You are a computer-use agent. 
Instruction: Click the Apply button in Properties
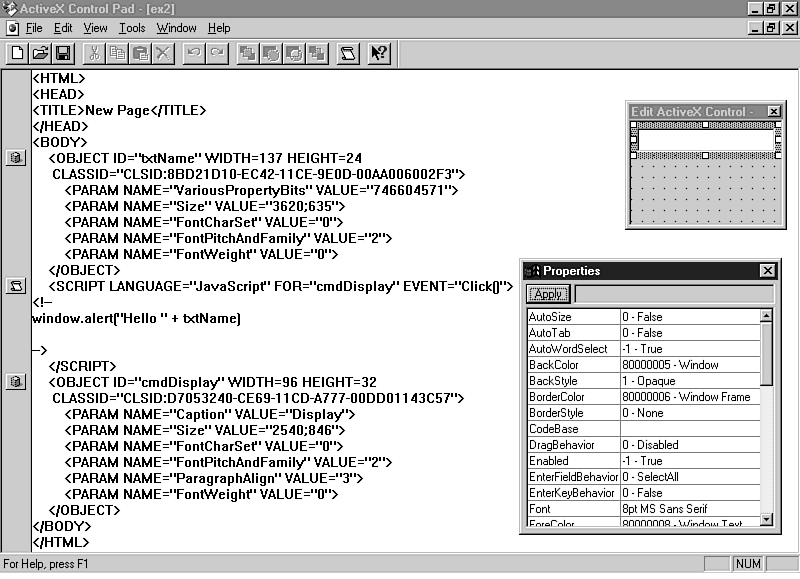point(548,294)
